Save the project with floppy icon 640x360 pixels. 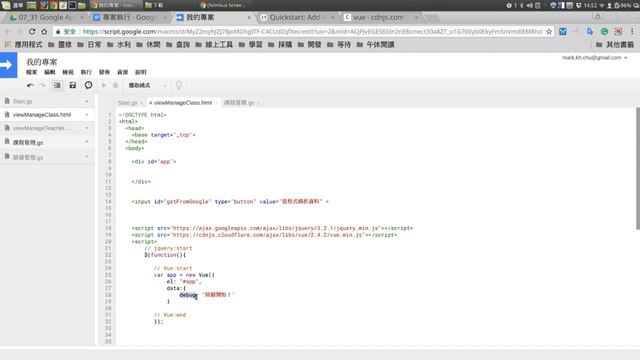[x=73, y=85]
